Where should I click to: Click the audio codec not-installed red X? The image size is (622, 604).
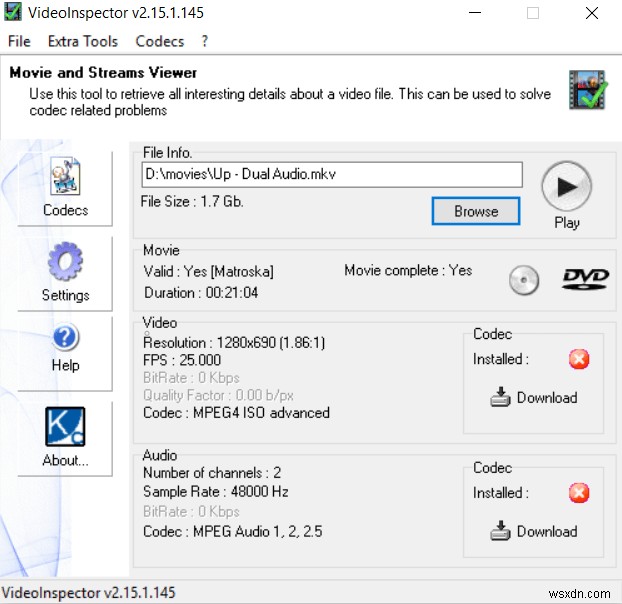tap(579, 493)
